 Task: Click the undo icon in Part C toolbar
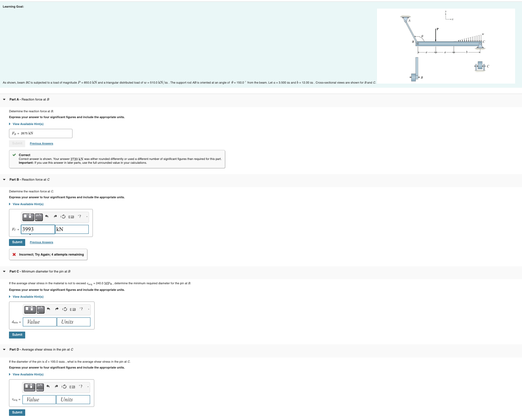48,309
